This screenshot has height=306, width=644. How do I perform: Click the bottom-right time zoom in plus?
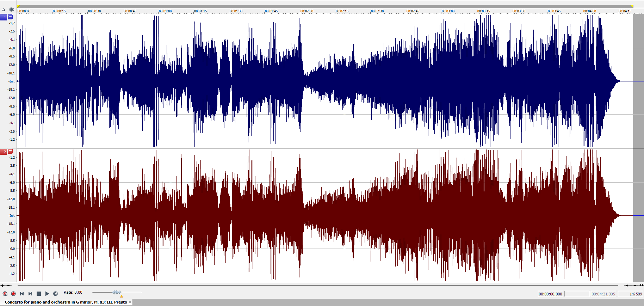click(627, 286)
